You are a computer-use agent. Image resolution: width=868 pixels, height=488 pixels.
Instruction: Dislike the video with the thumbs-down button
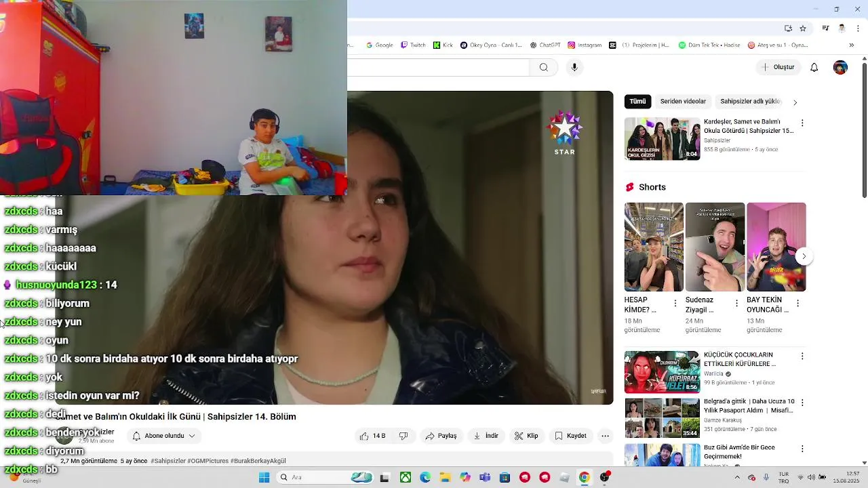pos(403,436)
